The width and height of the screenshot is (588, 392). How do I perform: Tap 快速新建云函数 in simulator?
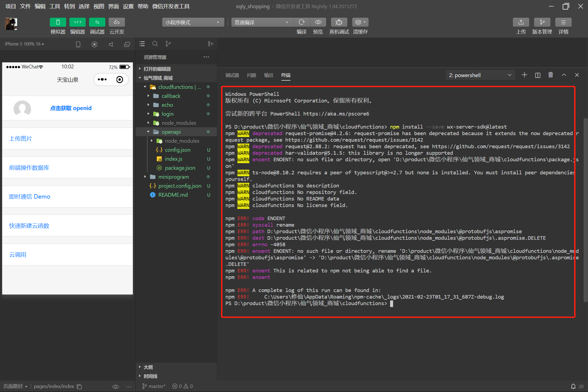click(68, 226)
